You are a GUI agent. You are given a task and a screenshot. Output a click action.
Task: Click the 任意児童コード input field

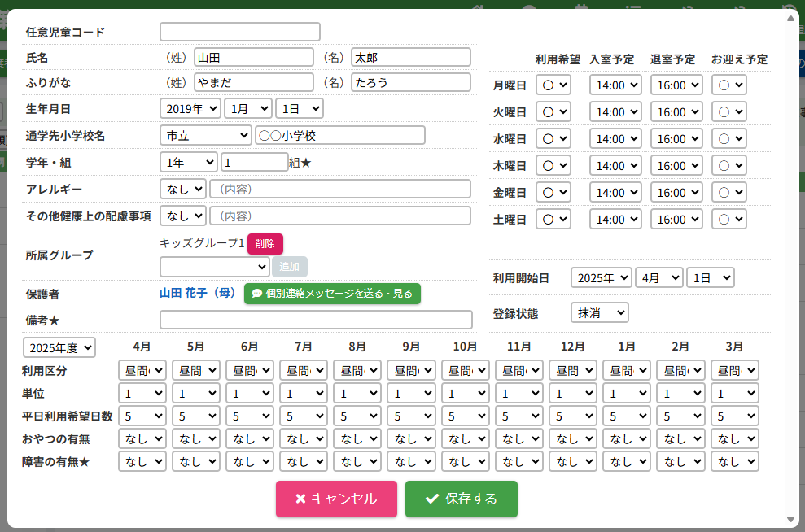click(x=240, y=32)
